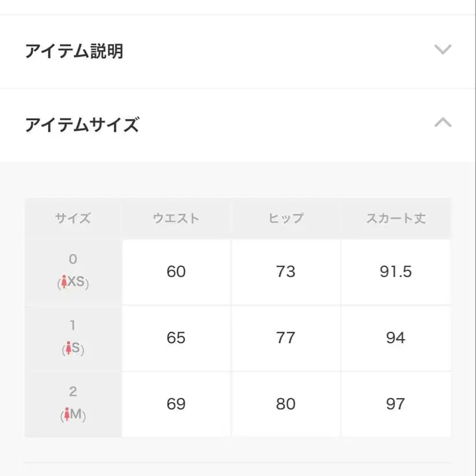Collapse the アイテムサイズ section chevron

[442, 123]
